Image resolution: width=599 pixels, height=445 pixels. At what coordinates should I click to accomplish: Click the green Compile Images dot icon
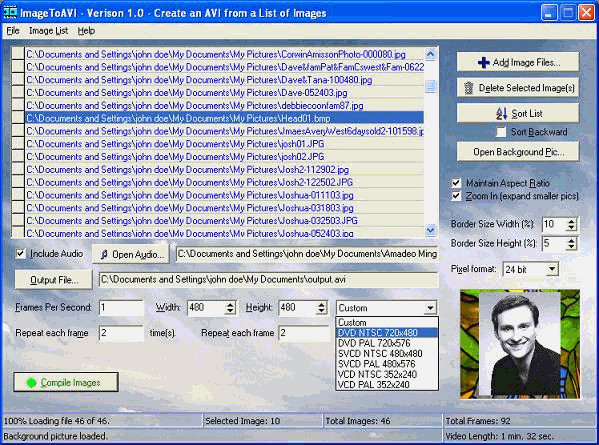(31, 383)
